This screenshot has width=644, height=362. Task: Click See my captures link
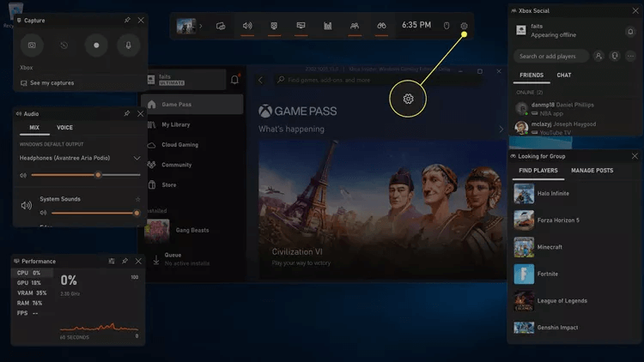[52, 83]
